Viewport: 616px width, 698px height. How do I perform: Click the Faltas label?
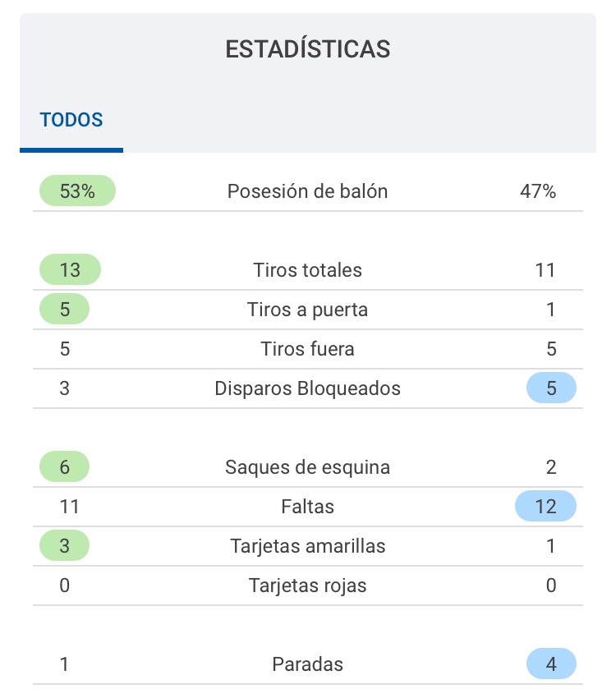click(307, 507)
